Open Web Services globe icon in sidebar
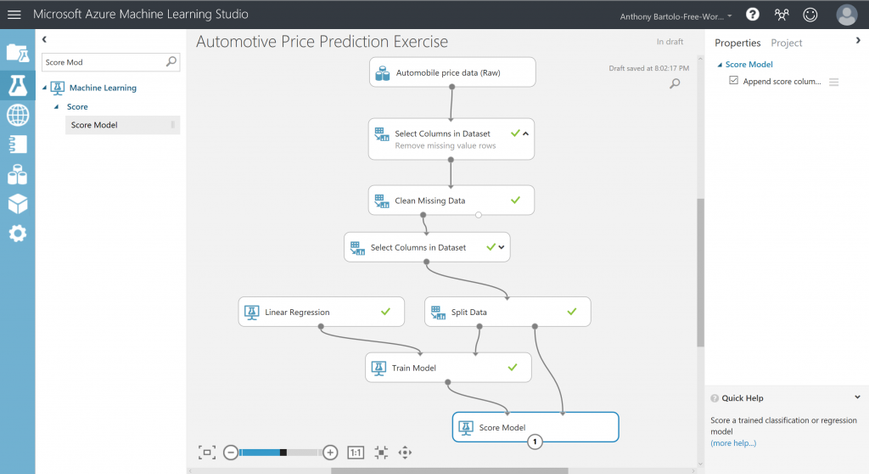This screenshot has height=474, width=869. point(17,115)
